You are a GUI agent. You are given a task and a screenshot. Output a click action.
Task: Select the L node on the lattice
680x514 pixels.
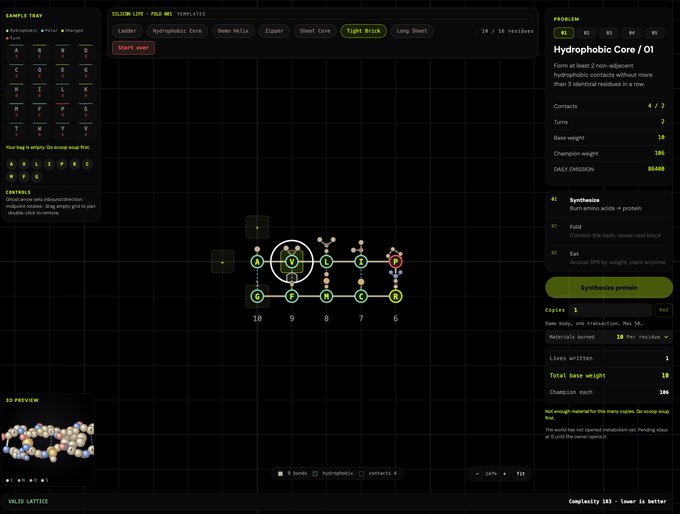327,262
